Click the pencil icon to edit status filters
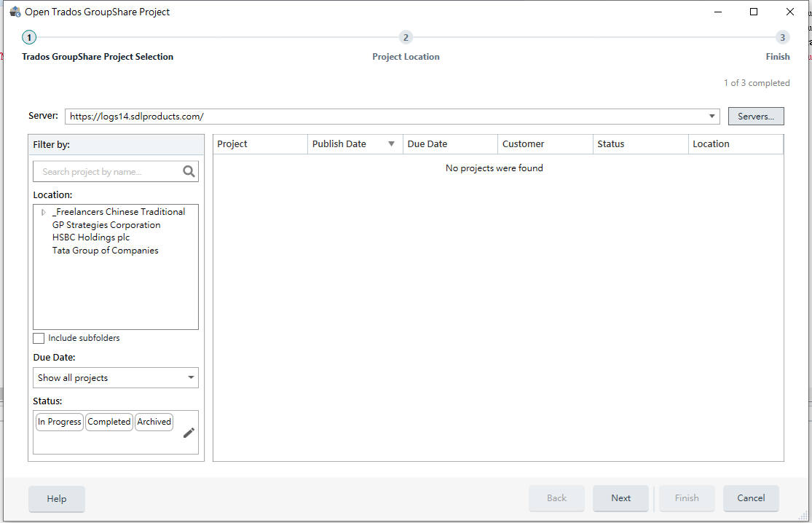Viewport: 812px width, 523px height. [189, 433]
